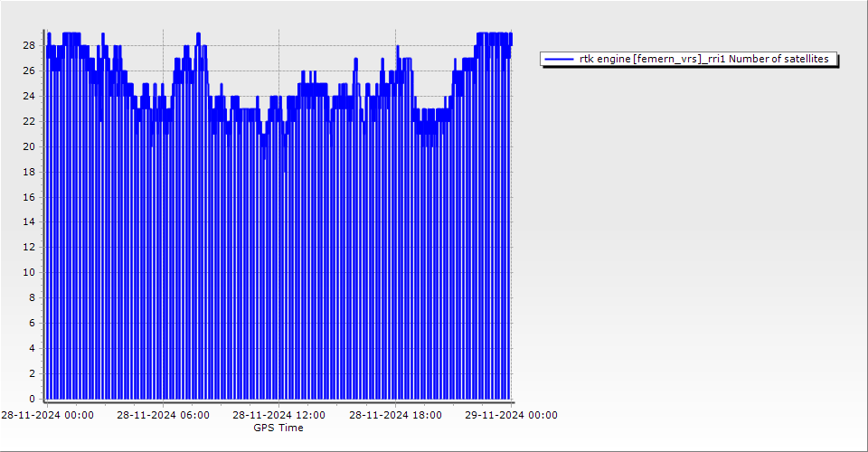Click the y-axis tick label '22'
This screenshot has width=868, height=452.
click(x=29, y=121)
